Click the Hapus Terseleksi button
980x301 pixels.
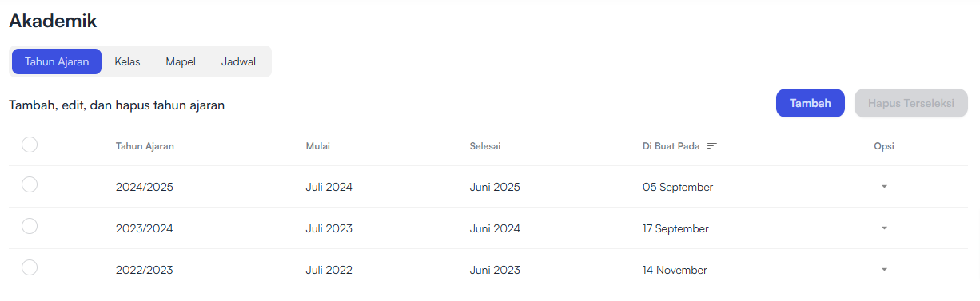[911, 103]
